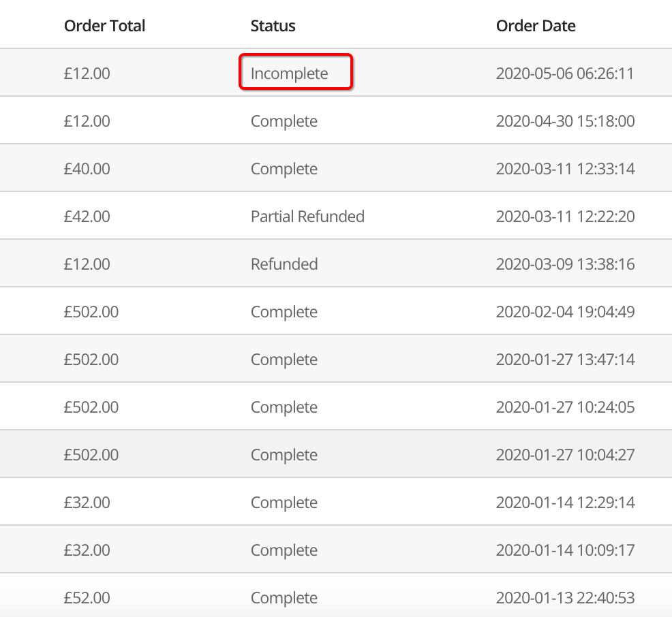Click the £52.00 order total
Viewport: 672px width, 617px height.
tap(87, 598)
